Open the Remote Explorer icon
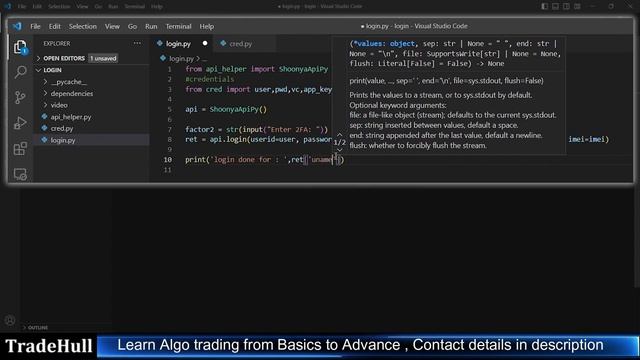This screenshot has width=640, height=360. (x=20, y=174)
